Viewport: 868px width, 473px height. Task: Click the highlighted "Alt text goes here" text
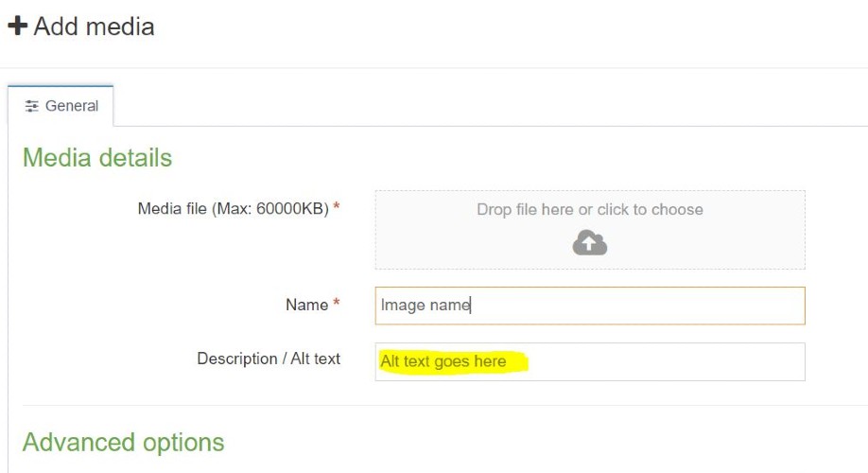tap(443, 361)
